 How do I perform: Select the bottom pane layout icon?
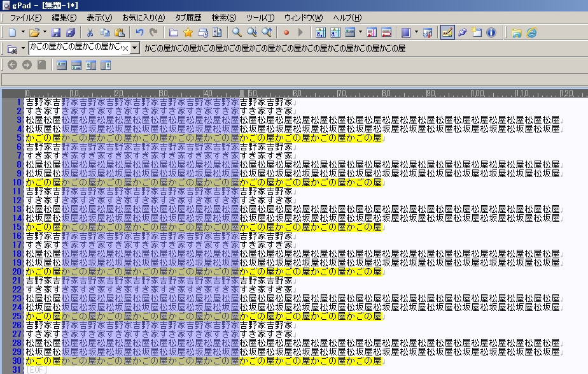tap(76, 66)
